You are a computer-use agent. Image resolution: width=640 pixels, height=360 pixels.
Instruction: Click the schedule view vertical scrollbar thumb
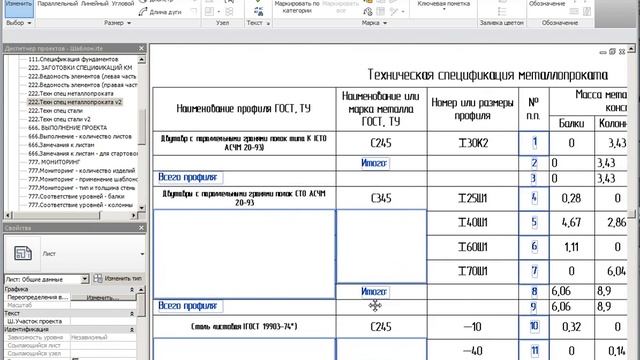pyautogui.click(x=632, y=214)
